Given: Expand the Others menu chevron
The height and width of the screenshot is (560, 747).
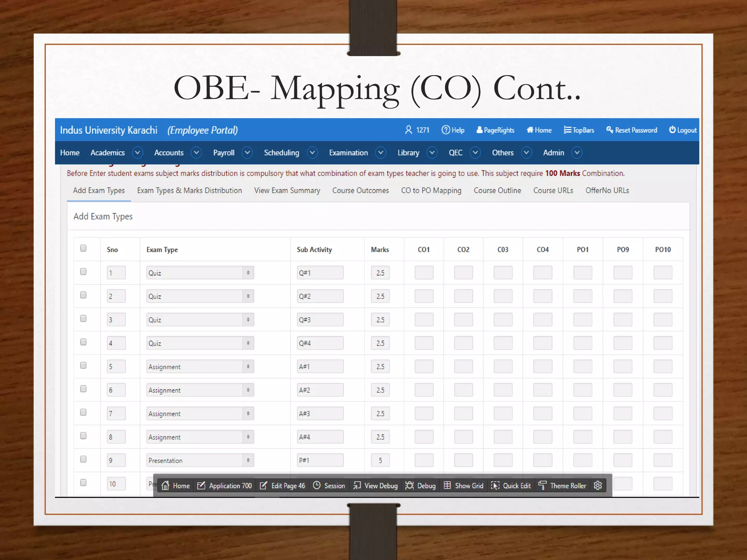Looking at the screenshot, I should pos(526,152).
